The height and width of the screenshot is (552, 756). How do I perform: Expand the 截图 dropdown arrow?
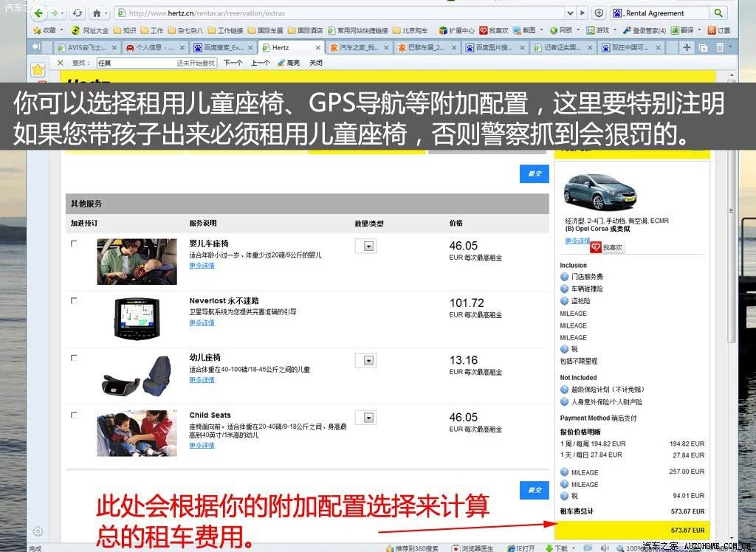click(541, 30)
